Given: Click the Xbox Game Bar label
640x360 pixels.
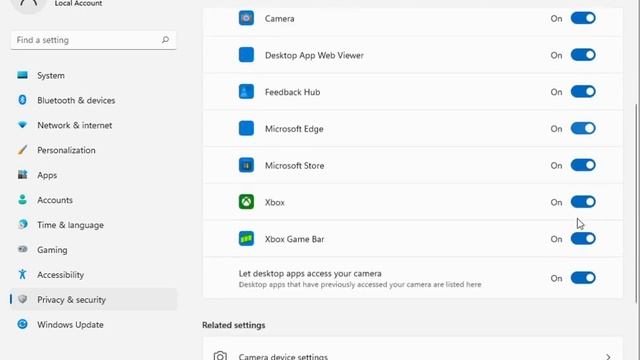Looking at the screenshot, I should click(294, 239).
